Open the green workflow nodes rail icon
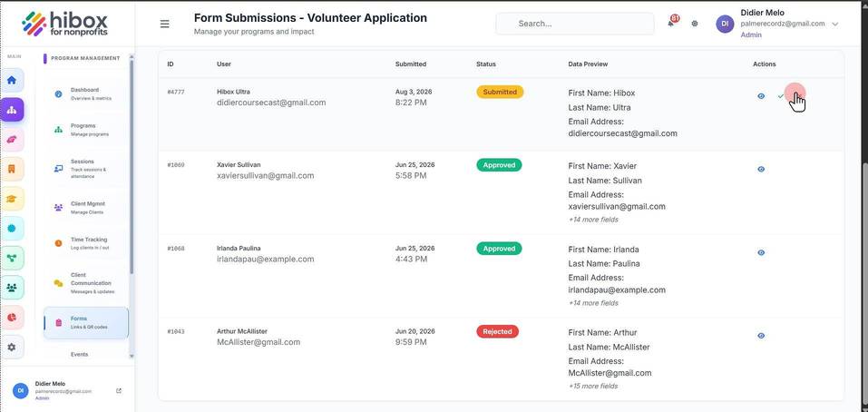 click(x=12, y=258)
